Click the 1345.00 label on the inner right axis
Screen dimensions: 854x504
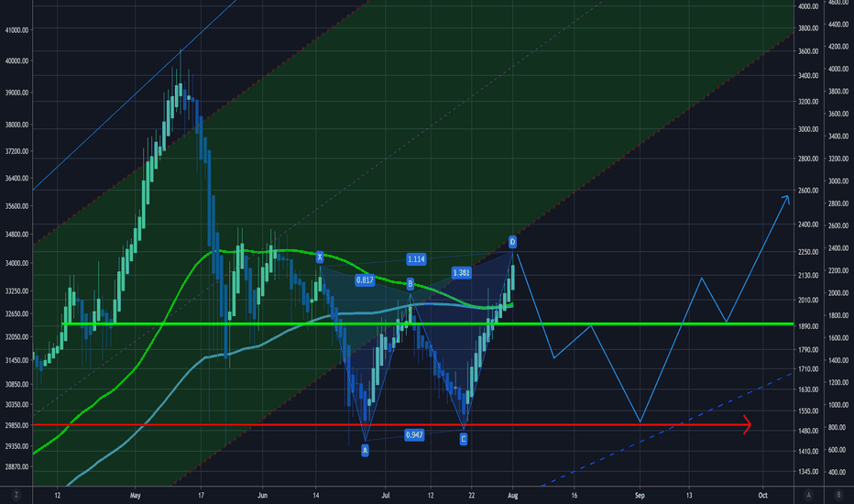808,471
